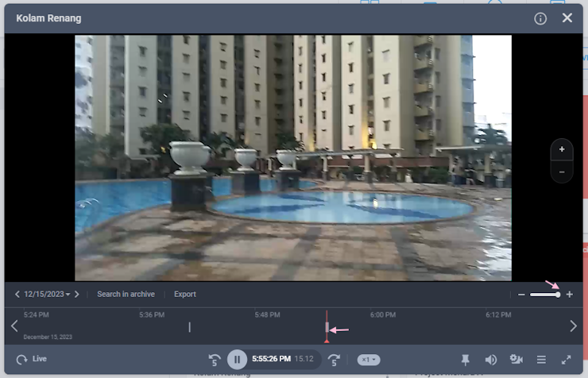
Task: Click timeline at 6:00 PM label
Action: (x=383, y=315)
